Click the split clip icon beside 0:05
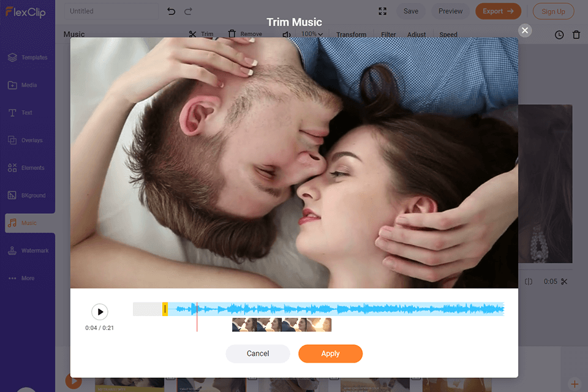This screenshot has height=392, width=588. pyautogui.click(x=529, y=281)
